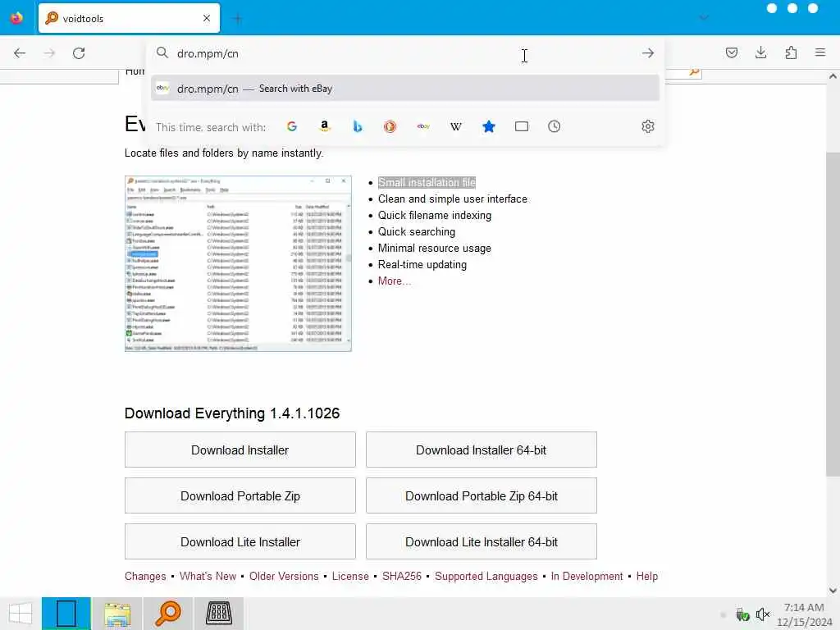This screenshot has width=840, height=630.
Task: Open Save to Pocket
Action: tap(731, 53)
